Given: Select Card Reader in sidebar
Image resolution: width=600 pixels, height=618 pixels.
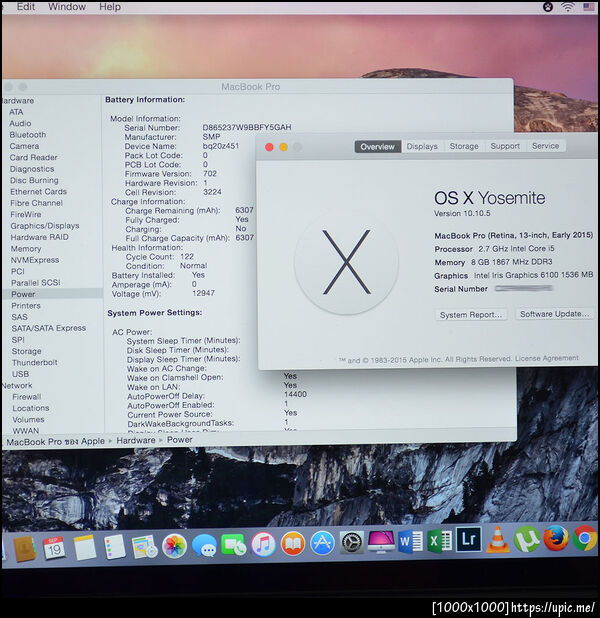Looking at the screenshot, I should pos(34,157).
